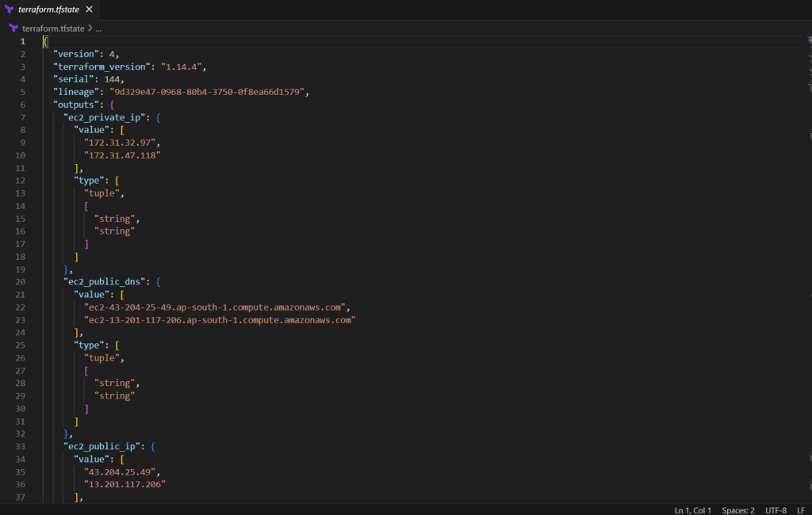This screenshot has width=812, height=515.
Task: Open the terraform.tfstate breadcrumb dropdown
Action: click(x=52, y=28)
